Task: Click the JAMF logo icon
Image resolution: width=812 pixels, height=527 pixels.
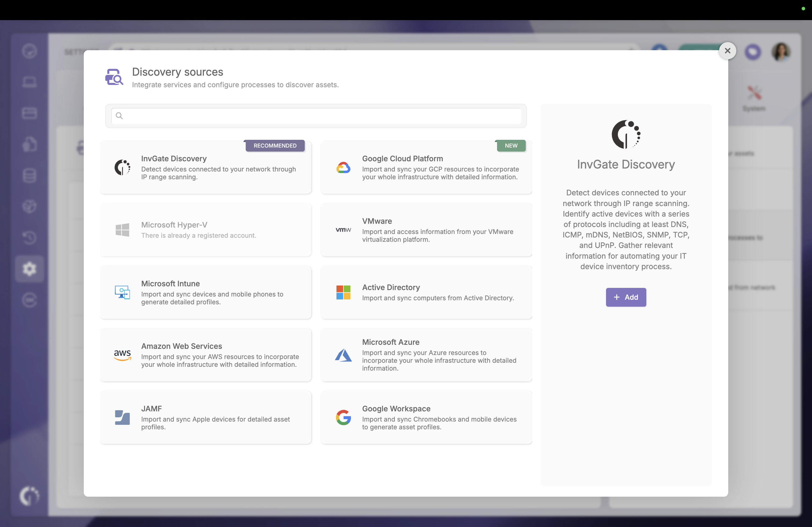Action: 122,417
